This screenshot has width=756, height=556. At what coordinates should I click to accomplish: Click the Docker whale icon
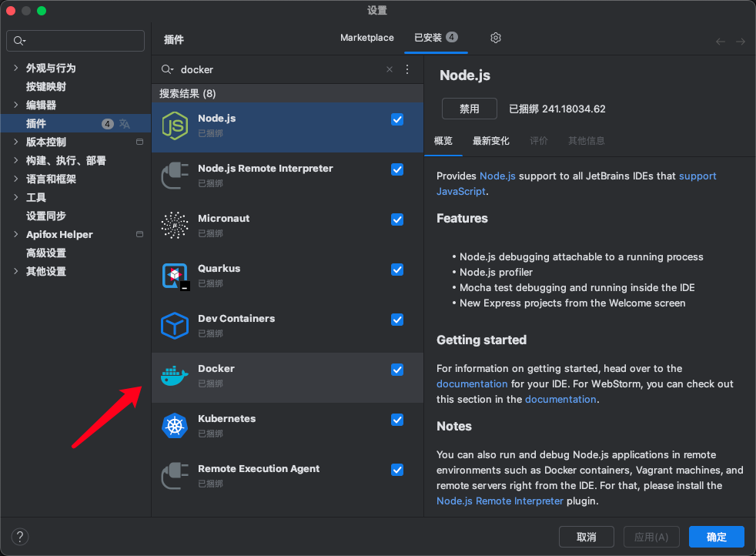point(175,376)
